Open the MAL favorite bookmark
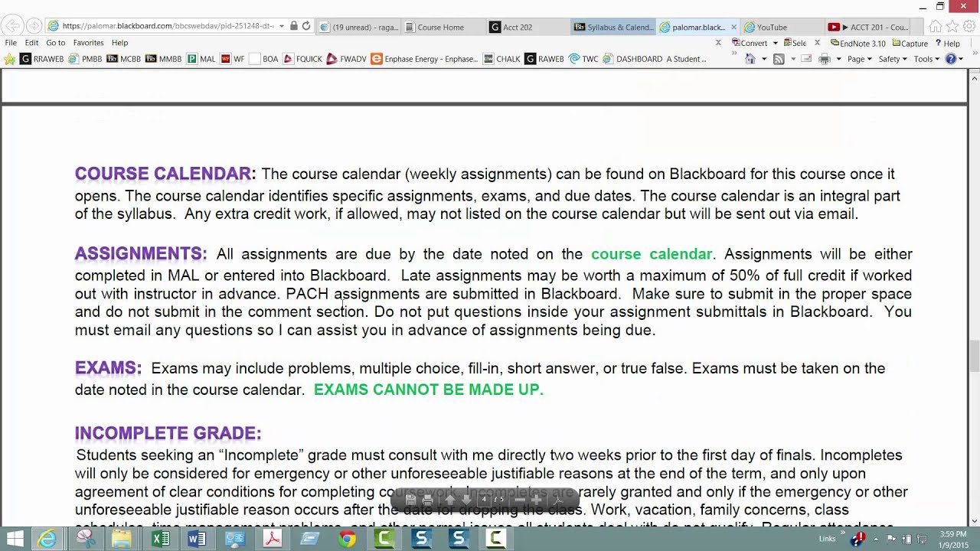980x551 pixels. click(x=201, y=59)
